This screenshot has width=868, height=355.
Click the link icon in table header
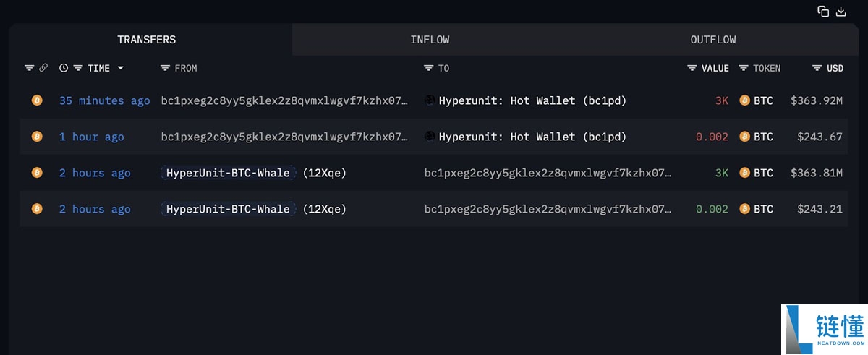coord(43,68)
